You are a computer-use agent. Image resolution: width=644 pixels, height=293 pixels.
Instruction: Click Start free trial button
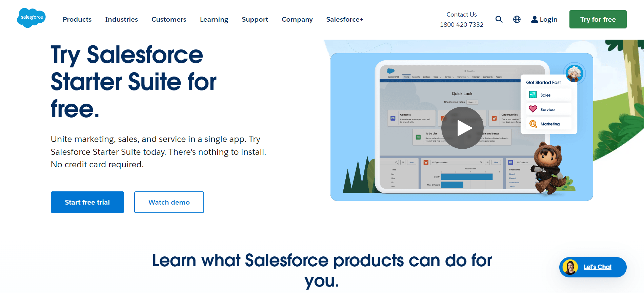[87, 202]
